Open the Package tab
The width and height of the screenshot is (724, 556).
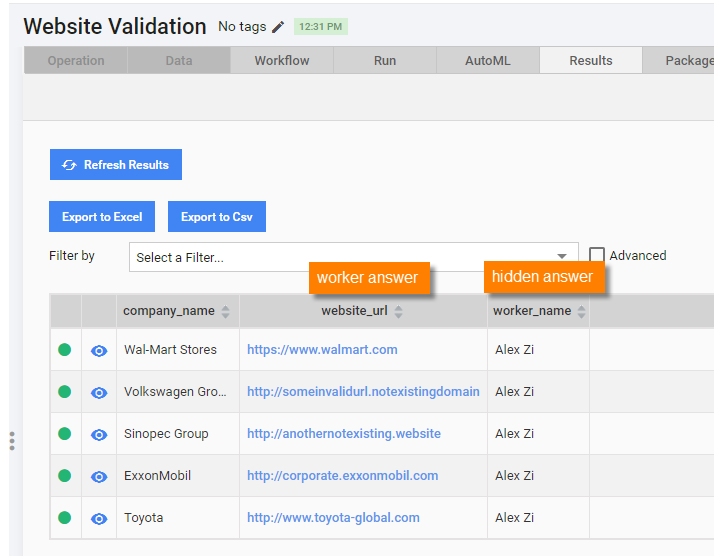tap(679, 60)
